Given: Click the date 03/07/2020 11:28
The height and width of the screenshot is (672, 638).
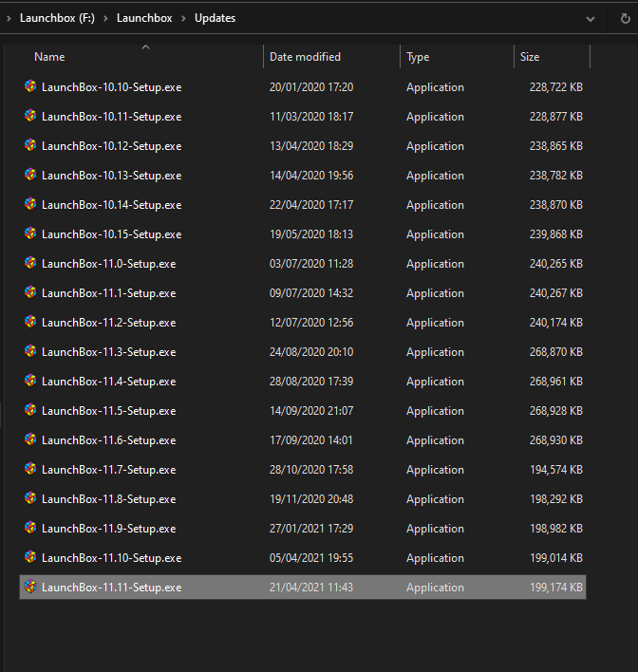Looking at the screenshot, I should pyautogui.click(x=311, y=264).
